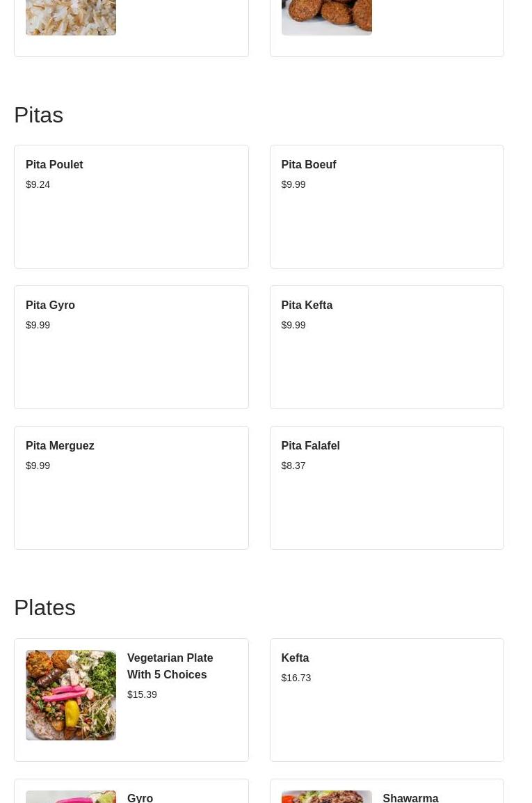Click the Vegetarian Plate food photo
The image size is (532, 803).
[x=71, y=695]
